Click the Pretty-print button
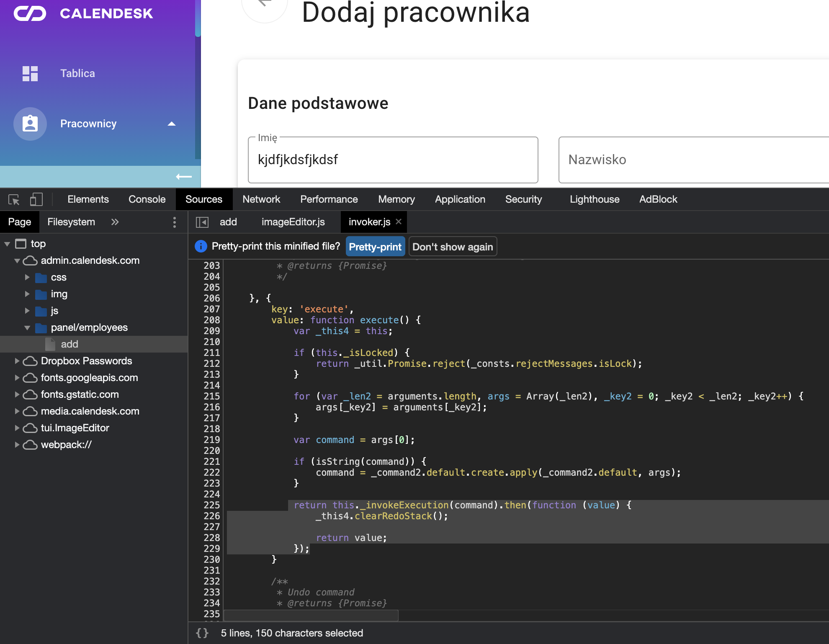 pyautogui.click(x=375, y=247)
